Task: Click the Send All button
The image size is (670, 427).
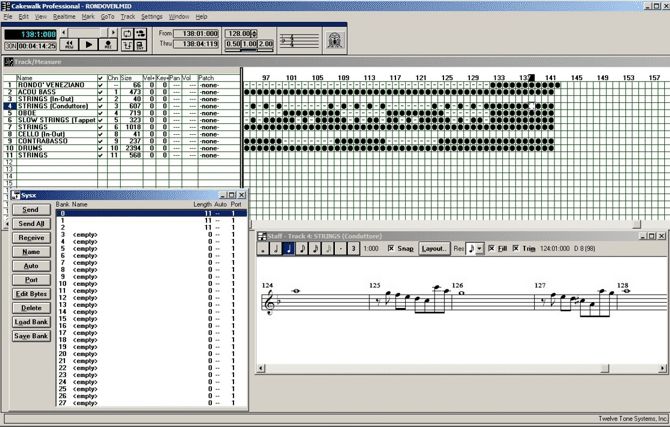Action: [31, 224]
